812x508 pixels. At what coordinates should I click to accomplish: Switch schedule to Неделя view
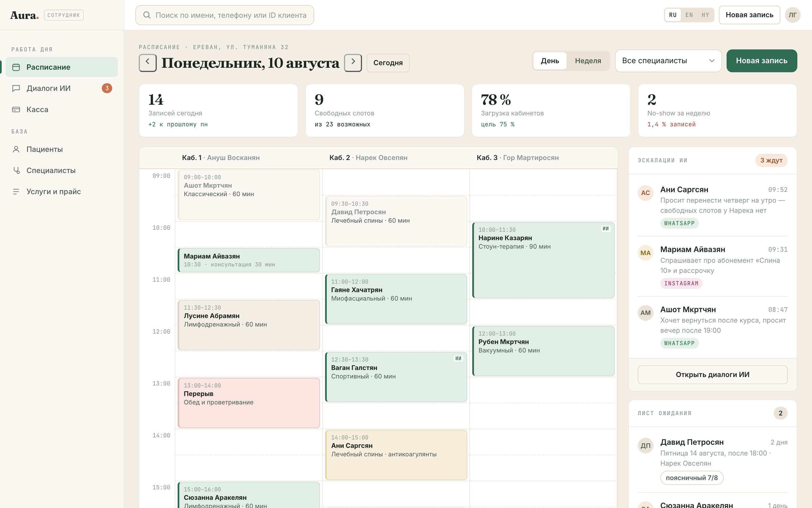point(588,61)
